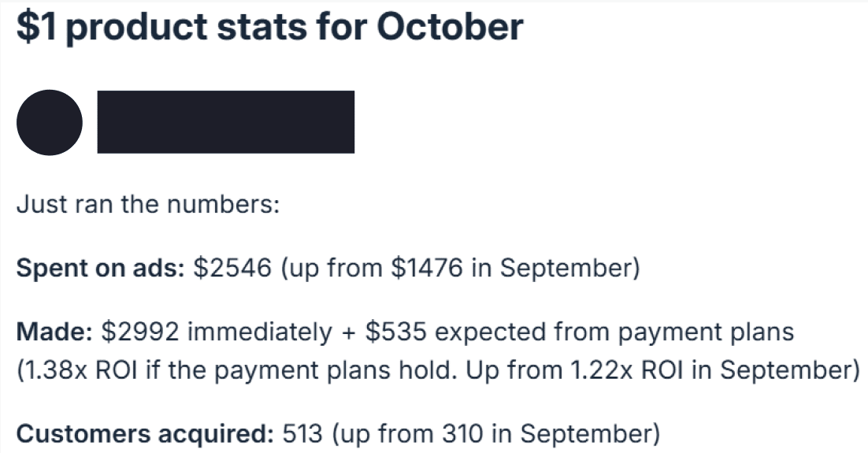Select the $2546 ad spend figure
This screenshot has height=453, width=868.
(232, 268)
